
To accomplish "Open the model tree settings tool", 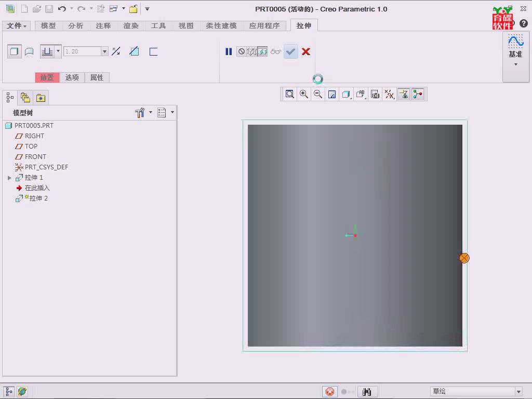I will pos(140,113).
